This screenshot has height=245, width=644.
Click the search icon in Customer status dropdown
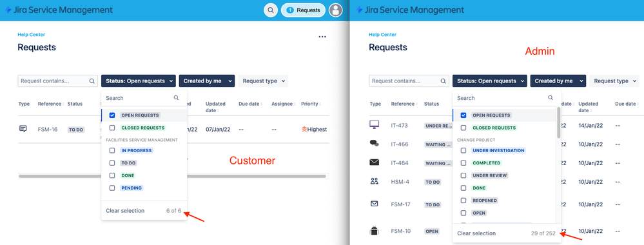coord(176,98)
